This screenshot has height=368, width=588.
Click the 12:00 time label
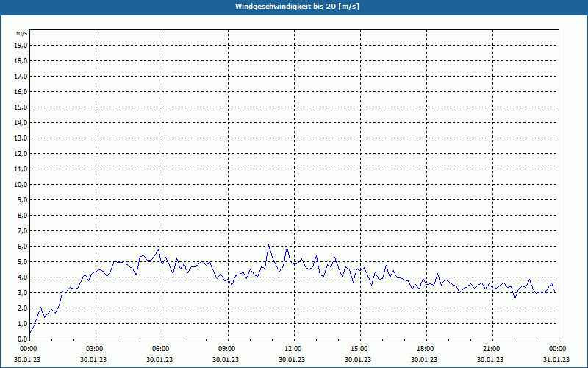(293, 349)
